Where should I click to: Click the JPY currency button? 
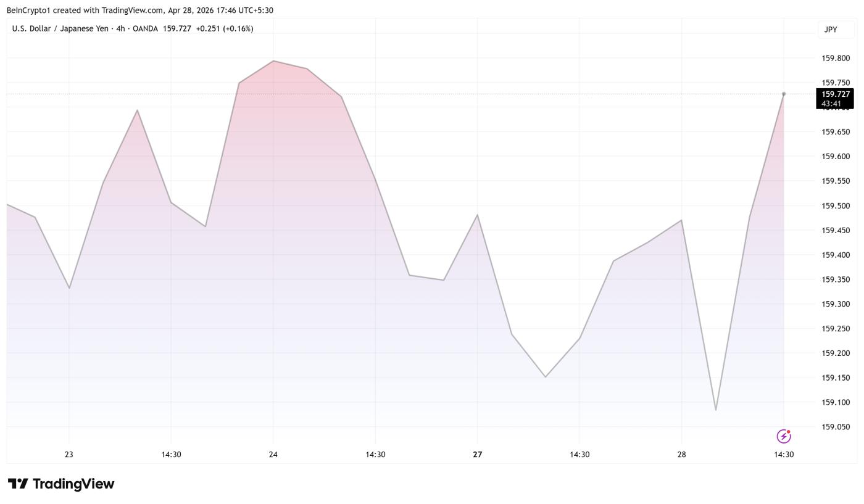830,29
